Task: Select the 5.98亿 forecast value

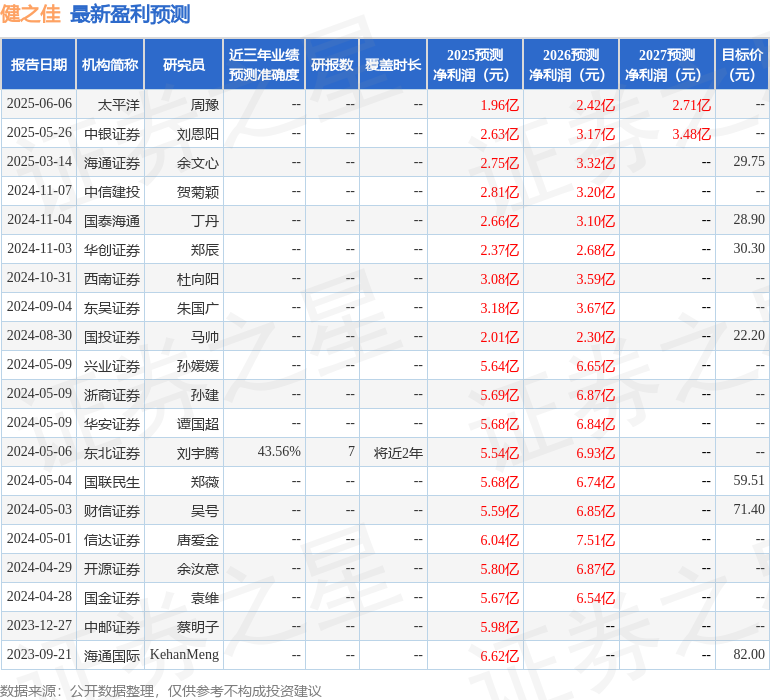Action: point(499,626)
